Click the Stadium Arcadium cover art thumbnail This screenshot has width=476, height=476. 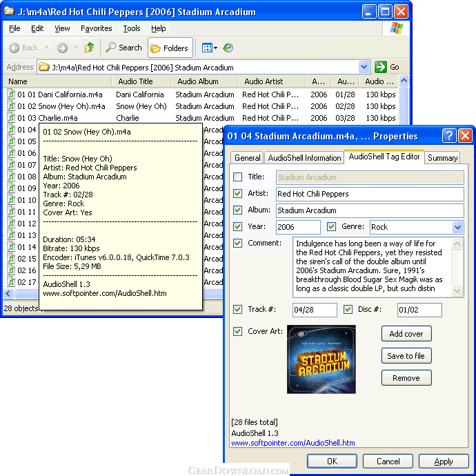point(321,359)
